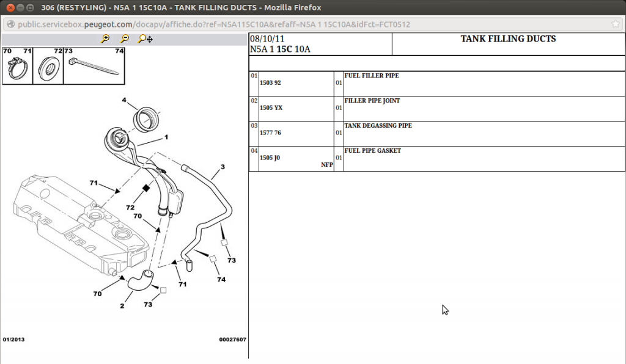Click callout number 4 in diagram
This screenshot has height=364, width=626.
[124, 100]
